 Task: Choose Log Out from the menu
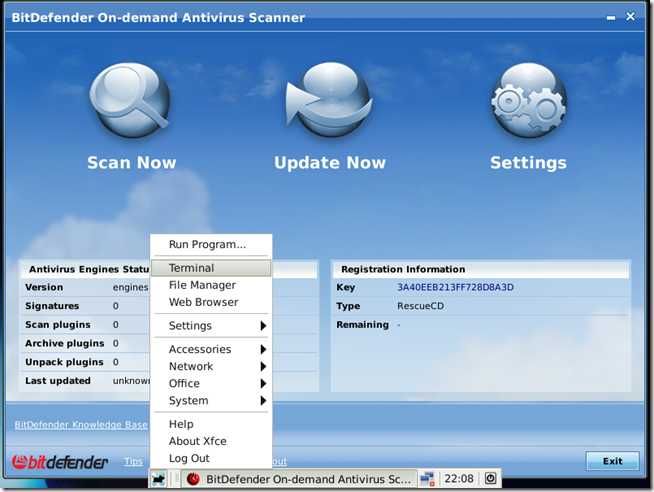211,458
